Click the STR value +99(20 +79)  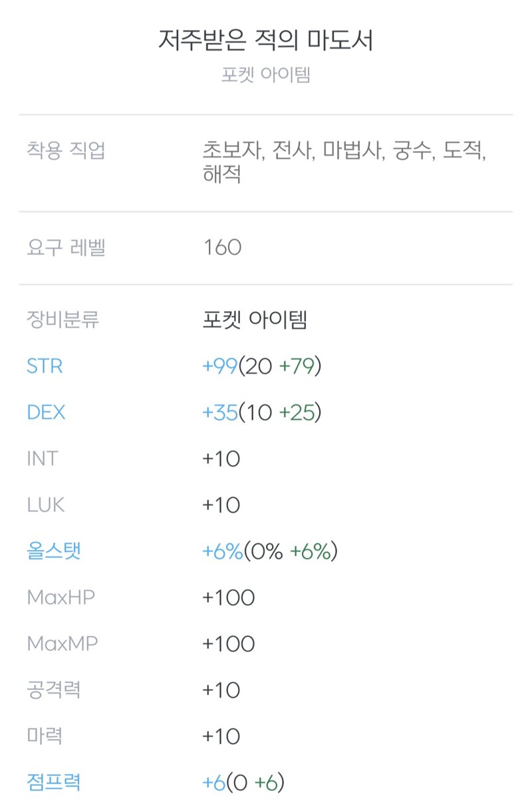pyautogui.click(x=262, y=366)
